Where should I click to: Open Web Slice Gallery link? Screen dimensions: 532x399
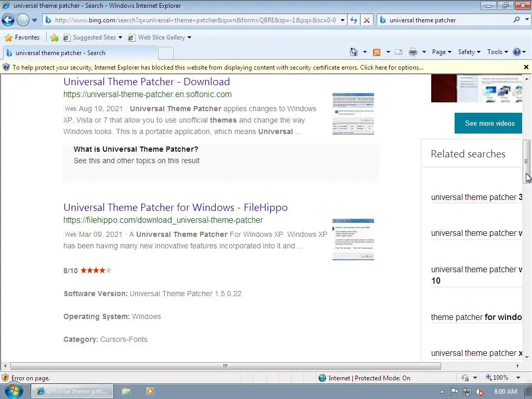click(x=159, y=37)
